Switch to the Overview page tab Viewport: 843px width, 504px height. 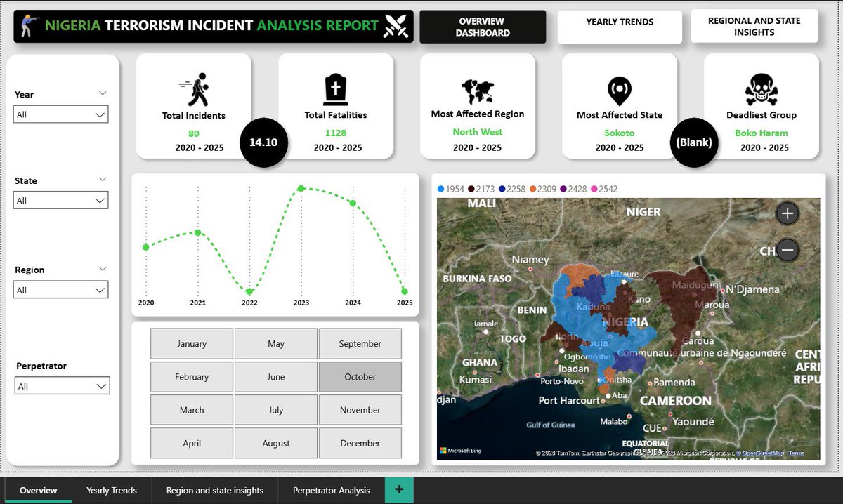[38, 490]
